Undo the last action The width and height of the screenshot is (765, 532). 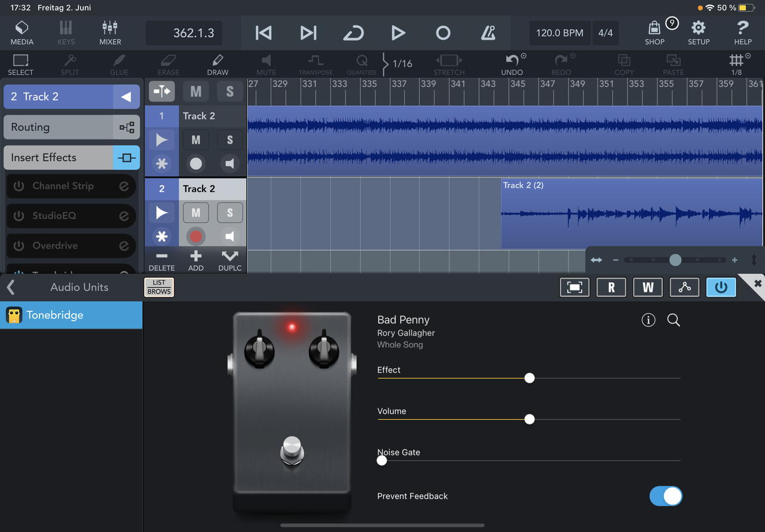[512, 65]
